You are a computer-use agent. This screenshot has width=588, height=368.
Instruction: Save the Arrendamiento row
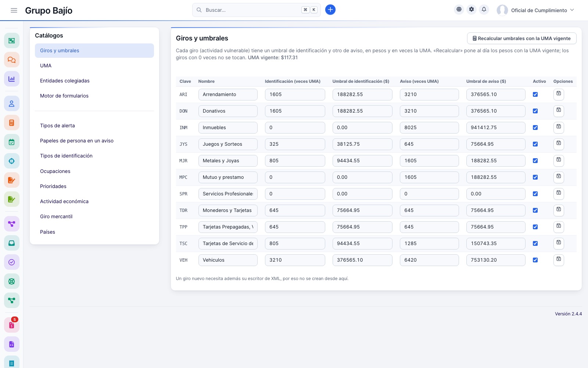point(559,95)
